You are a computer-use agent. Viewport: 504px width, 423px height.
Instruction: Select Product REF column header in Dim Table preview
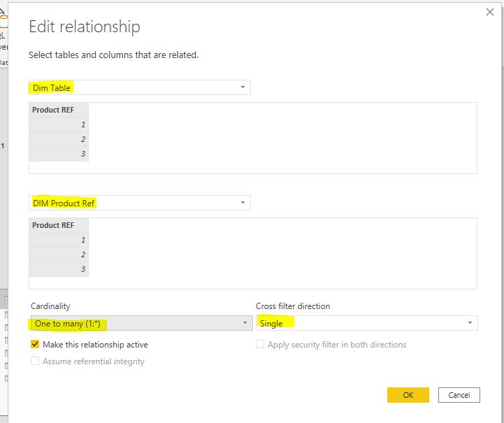pyautogui.click(x=59, y=110)
